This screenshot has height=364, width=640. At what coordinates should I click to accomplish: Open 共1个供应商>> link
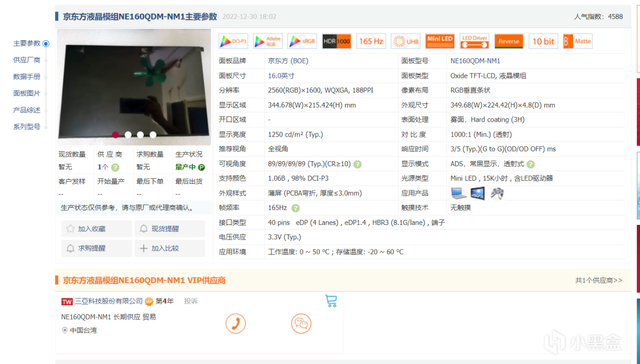click(x=599, y=280)
